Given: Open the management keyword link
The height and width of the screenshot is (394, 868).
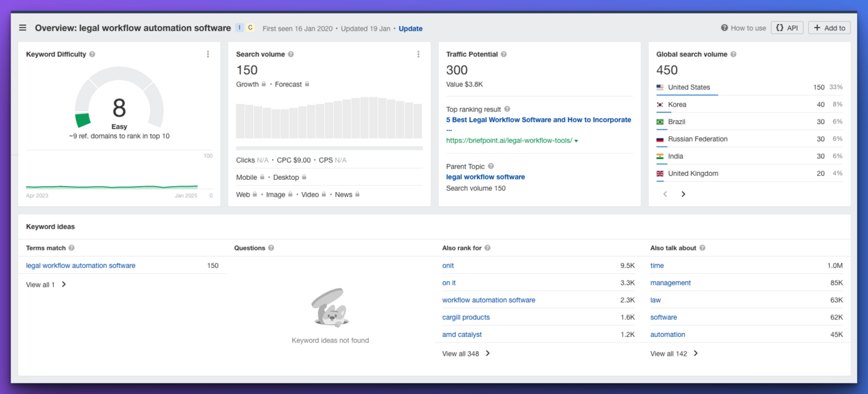Looking at the screenshot, I should click(x=670, y=283).
